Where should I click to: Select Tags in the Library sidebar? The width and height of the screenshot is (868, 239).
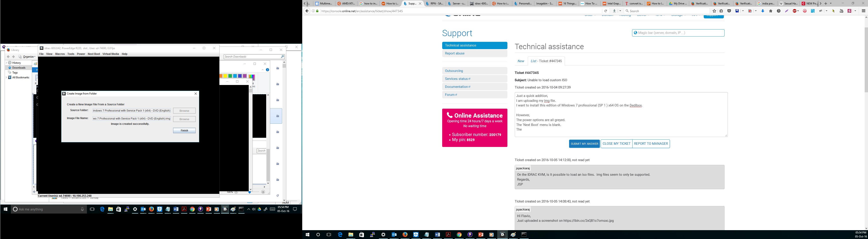(x=15, y=73)
